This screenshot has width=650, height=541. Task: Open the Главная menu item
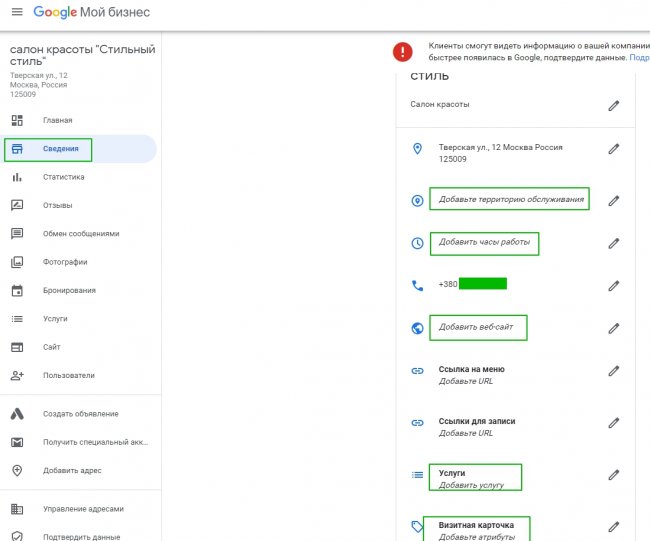[x=57, y=121]
